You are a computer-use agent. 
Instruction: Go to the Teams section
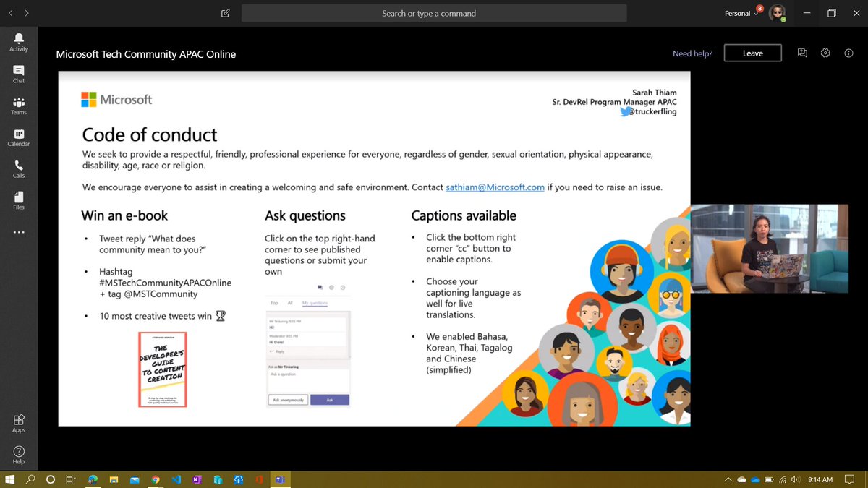click(x=19, y=106)
